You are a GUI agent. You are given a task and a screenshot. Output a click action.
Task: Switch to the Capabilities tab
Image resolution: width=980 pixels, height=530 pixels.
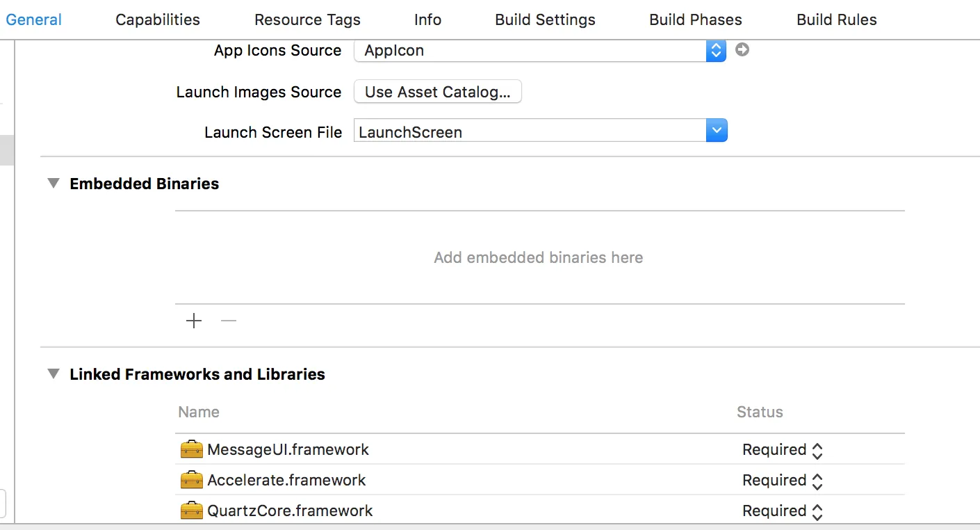coord(158,19)
